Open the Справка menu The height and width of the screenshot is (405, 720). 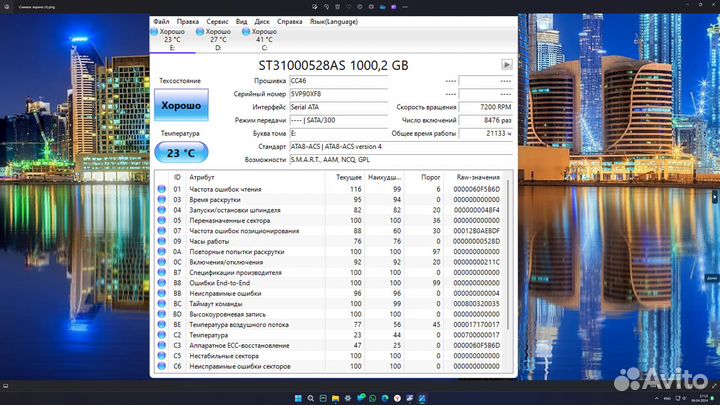point(290,22)
